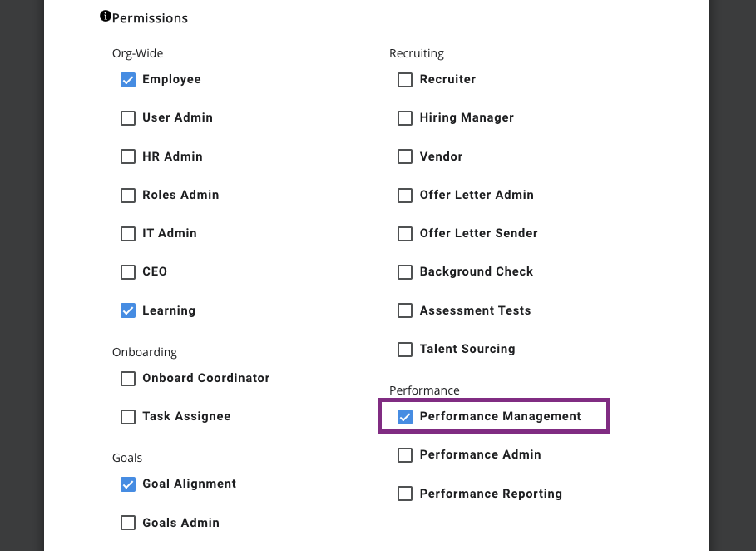
Task: Uncheck the Performance Management checkbox
Action: point(405,417)
